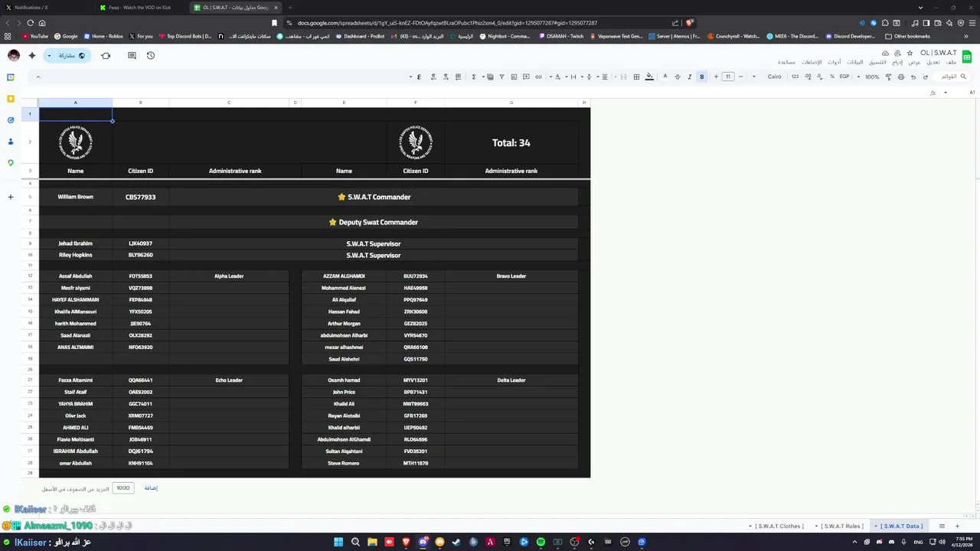
Task: Open the version history clock icon
Action: coord(151,55)
